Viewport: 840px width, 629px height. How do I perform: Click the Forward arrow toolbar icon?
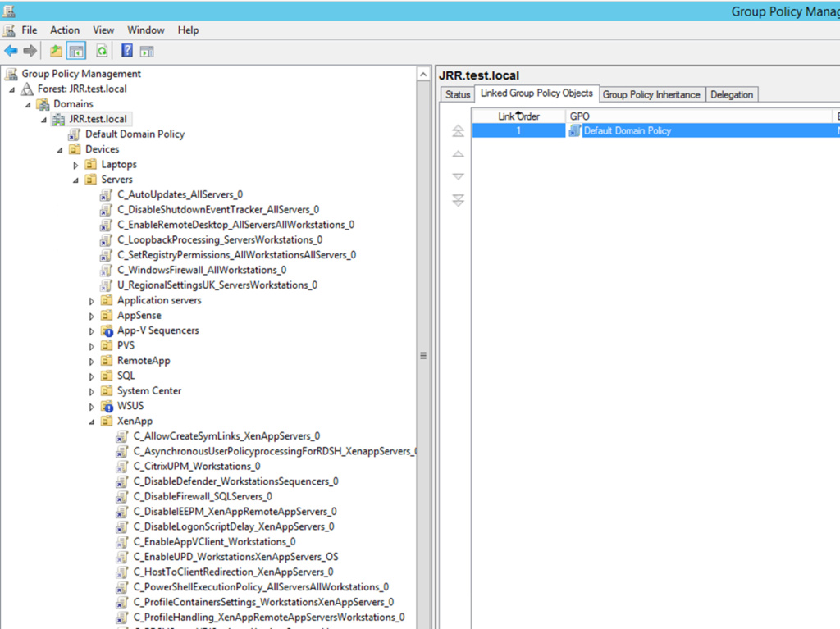click(30, 51)
